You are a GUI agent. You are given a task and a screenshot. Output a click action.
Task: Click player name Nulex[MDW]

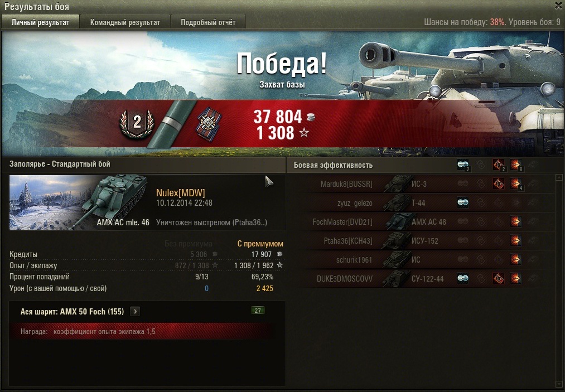(x=181, y=193)
